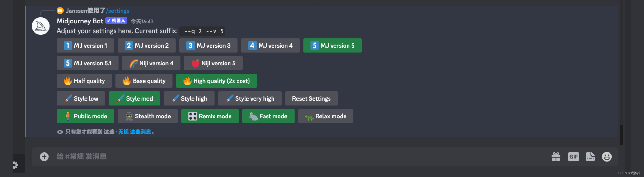Select MJ version 1 button
644x177 pixels.
(85, 45)
